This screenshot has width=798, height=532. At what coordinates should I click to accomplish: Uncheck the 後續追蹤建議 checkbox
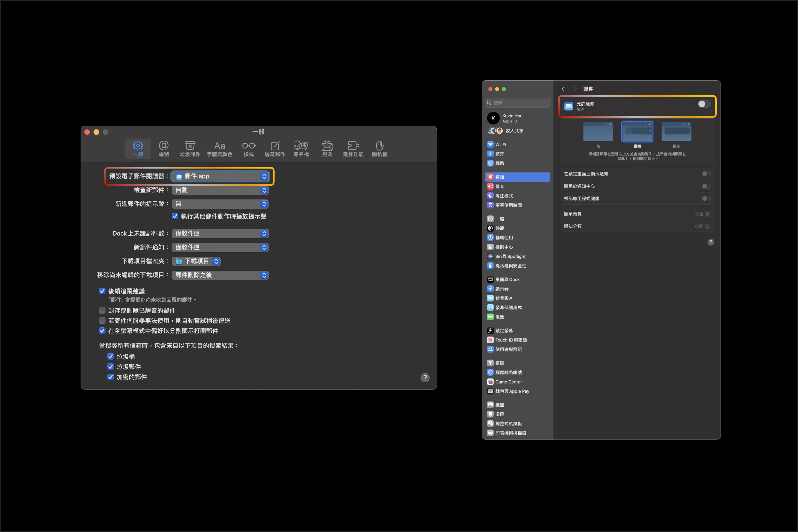pos(102,291)
